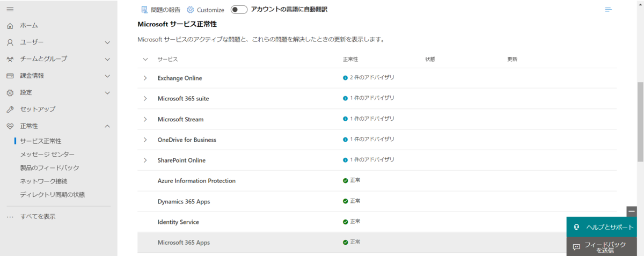Click the Setup wrench icon
The width and height of the screenshot is (644, 256).
point(10,109)
